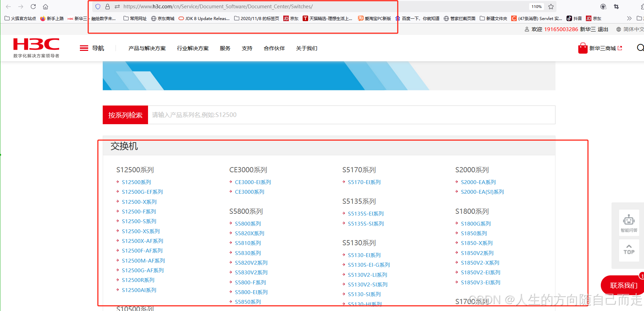Screen dimensions: 644x311
Task: Open the 导航 hamburger menu
Action: coord(92,48)
